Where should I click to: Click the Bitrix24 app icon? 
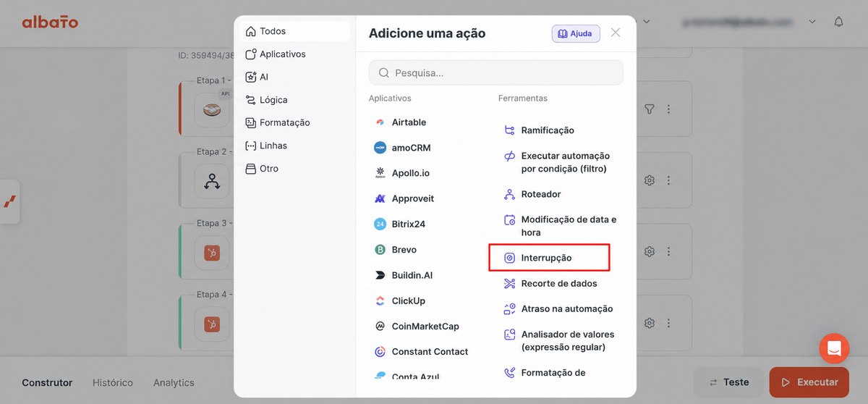point(380,224)
